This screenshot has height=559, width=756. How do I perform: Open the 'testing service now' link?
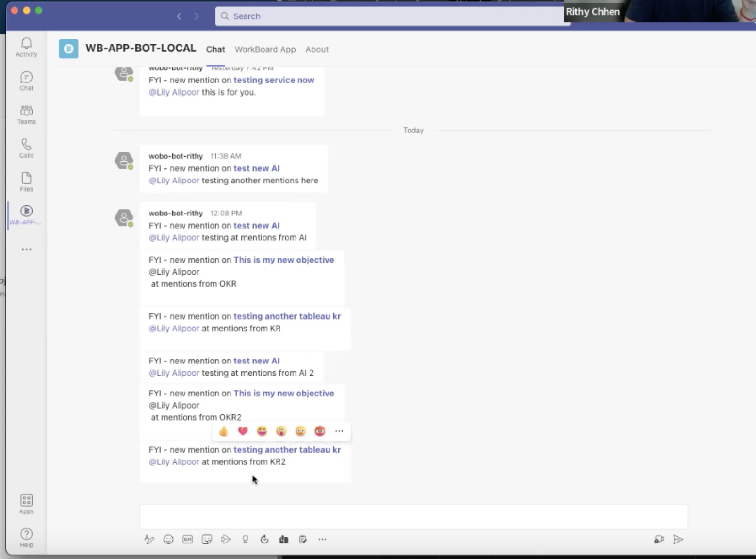(274, 80)
